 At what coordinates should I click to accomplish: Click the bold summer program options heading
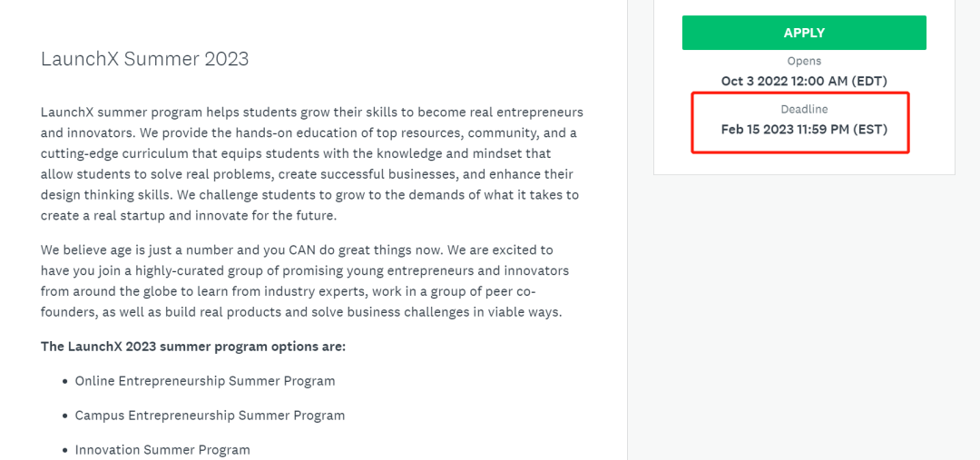[193, 347]
